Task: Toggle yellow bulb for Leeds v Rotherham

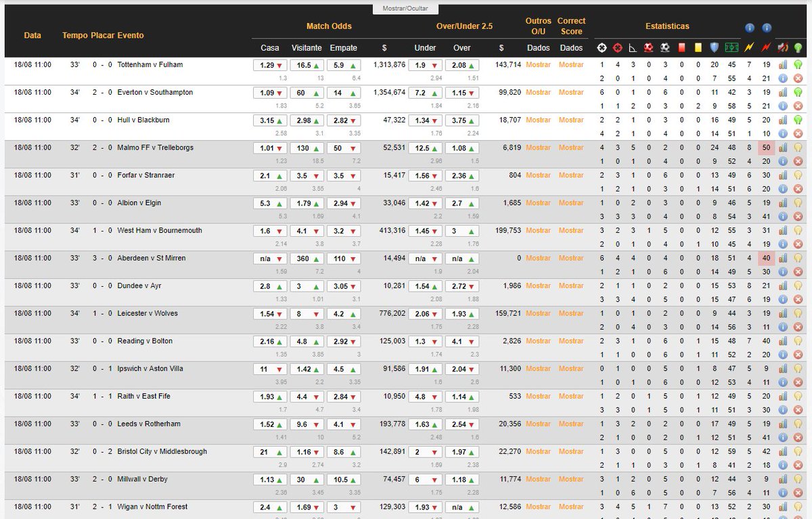Action: click(x=798, y=424)
